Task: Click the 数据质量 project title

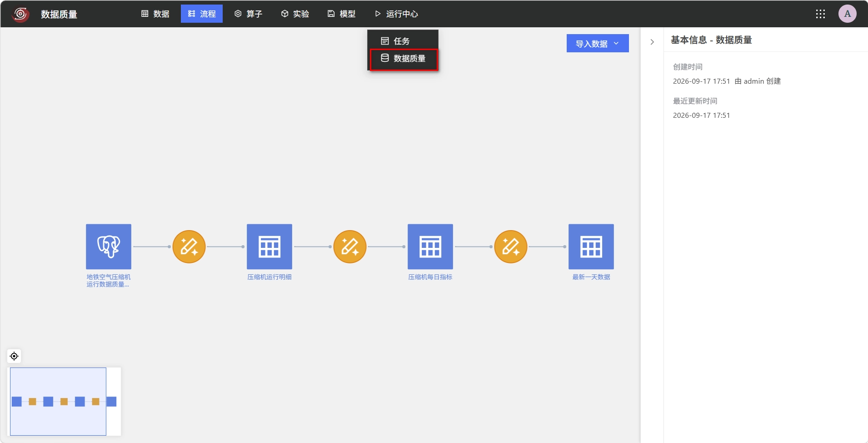Action: click(x=59, y=15)
